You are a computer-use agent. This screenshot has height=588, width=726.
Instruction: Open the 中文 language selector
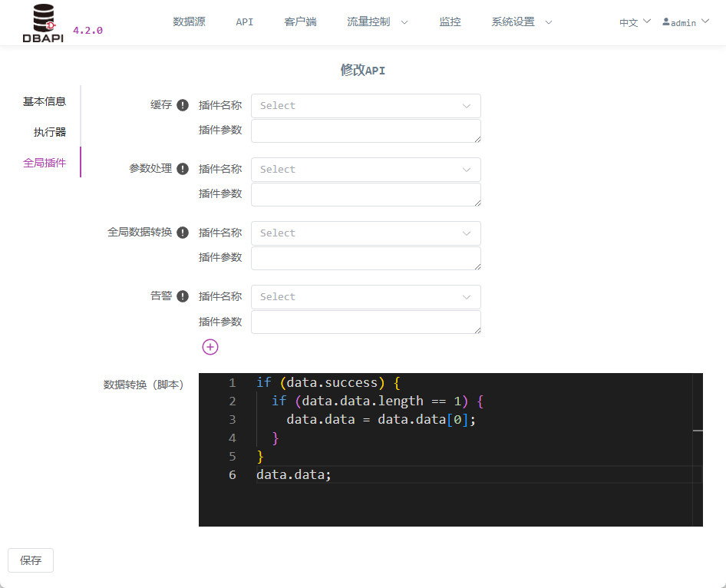click(x=635, y=22)
